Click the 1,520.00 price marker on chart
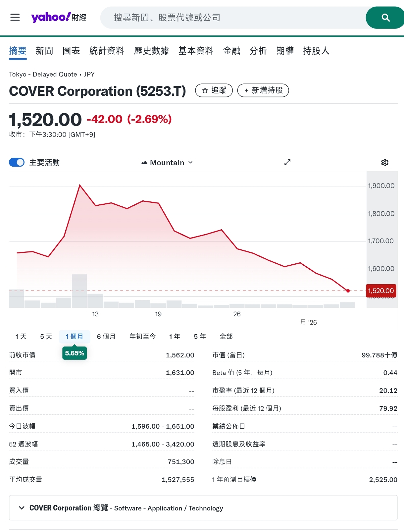The image size is (404, 532). (381, 291)
